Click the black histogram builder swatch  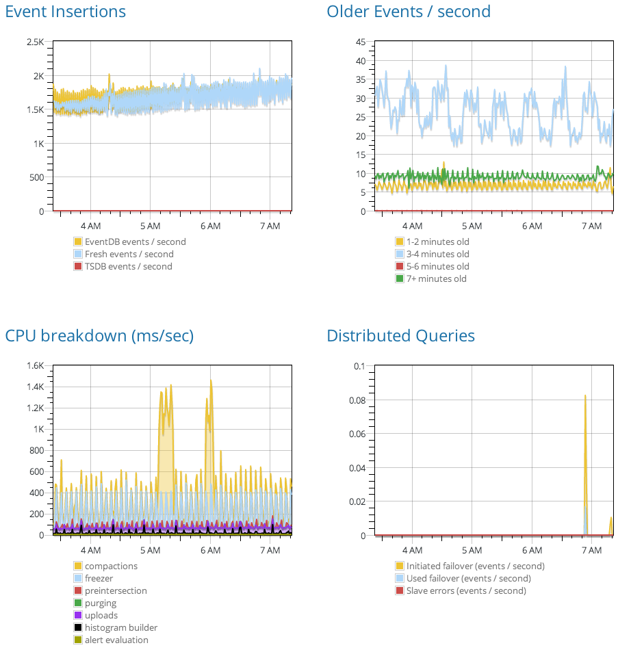coord(78,627)
